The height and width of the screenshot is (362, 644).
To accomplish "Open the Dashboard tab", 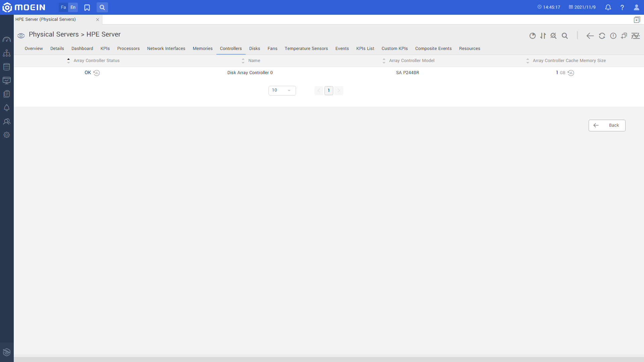I will [82, 49].
